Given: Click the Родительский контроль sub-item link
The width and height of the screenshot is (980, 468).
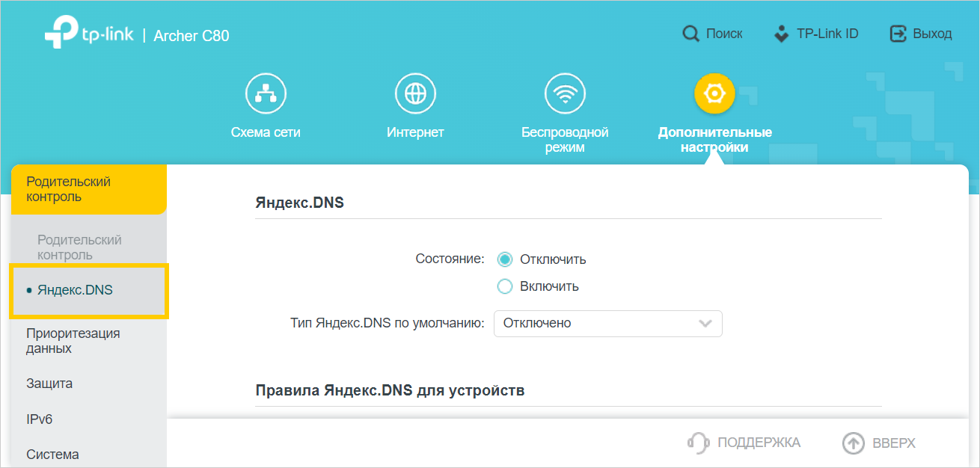Looking at the screenshot, I should (79, 247).
